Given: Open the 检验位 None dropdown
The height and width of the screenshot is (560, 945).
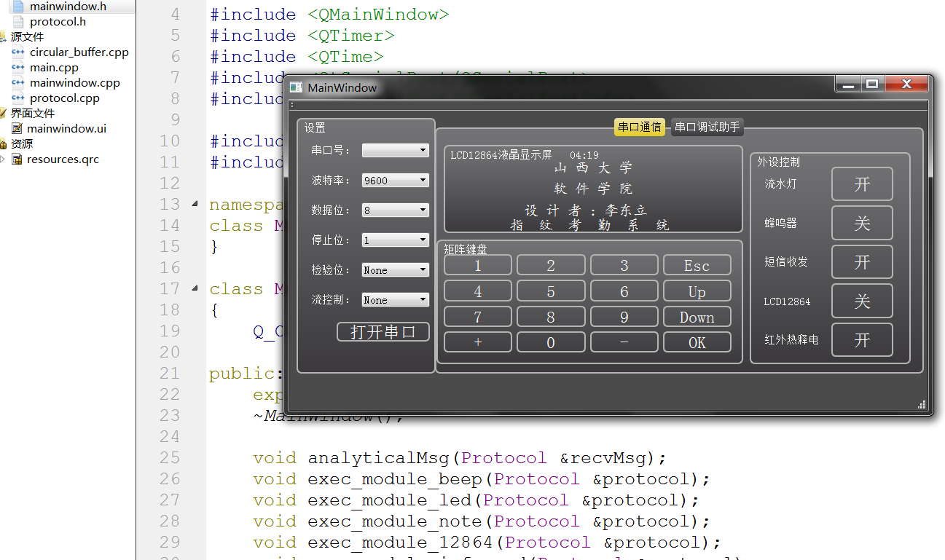Looking at the screenshot, I should [396, 269].
